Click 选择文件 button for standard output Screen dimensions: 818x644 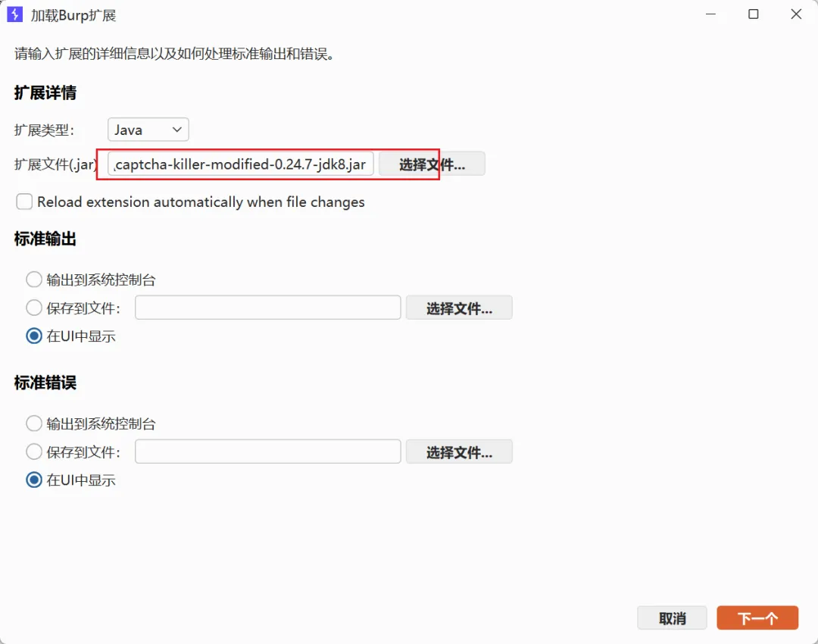(459, 308)
